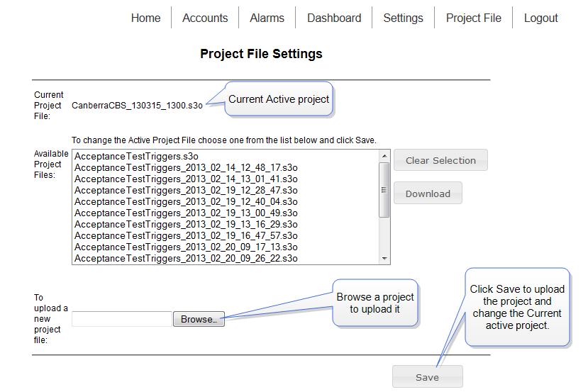Click the list scrollbar down arrow
588x392 pixels.
pyautogui.click(x=384, y=258)
